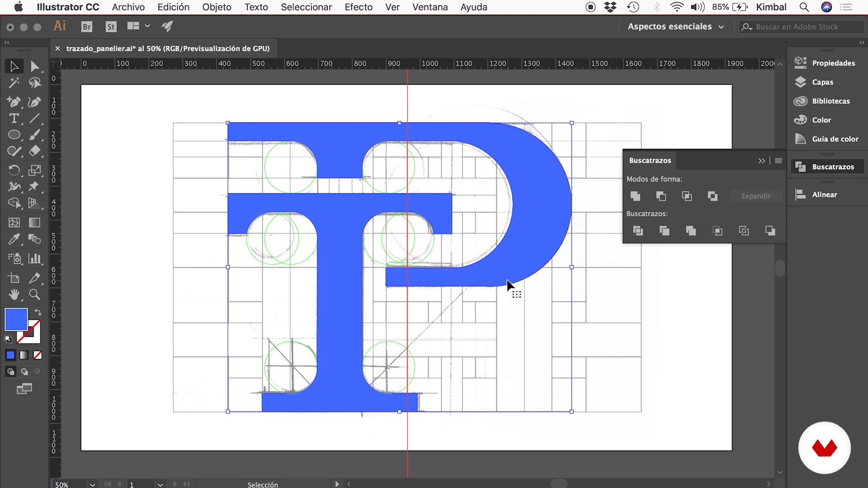
Task: Choose the Eraser tool
Action: point(35,151)
